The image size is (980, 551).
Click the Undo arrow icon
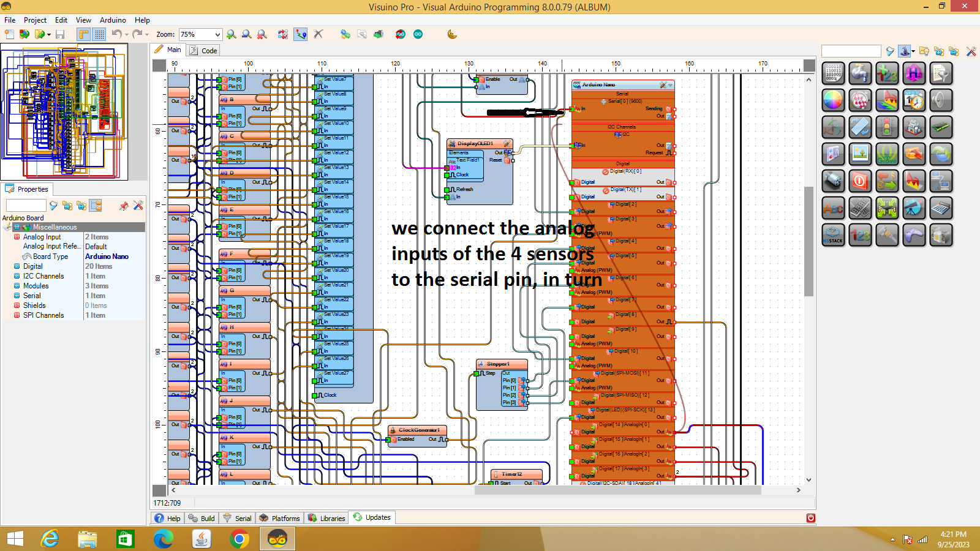click(x=116, y=34)
